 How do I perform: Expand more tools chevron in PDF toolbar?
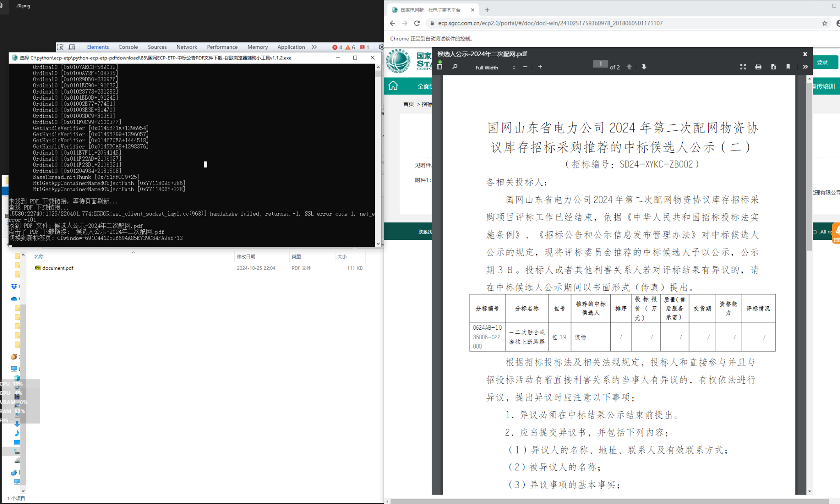pyautogui.click(x=805, y=66)
